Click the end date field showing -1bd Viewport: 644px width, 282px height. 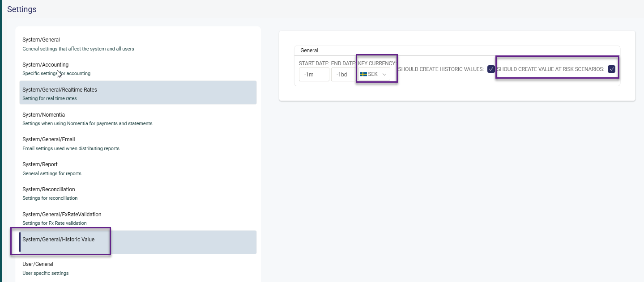tap(342, 75)
